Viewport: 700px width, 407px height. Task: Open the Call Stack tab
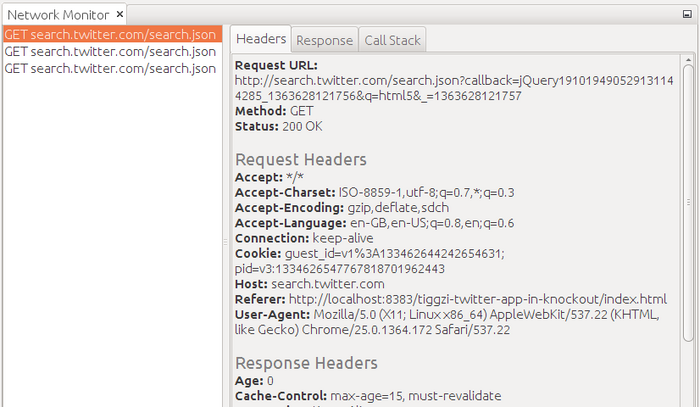pos(392,40)
